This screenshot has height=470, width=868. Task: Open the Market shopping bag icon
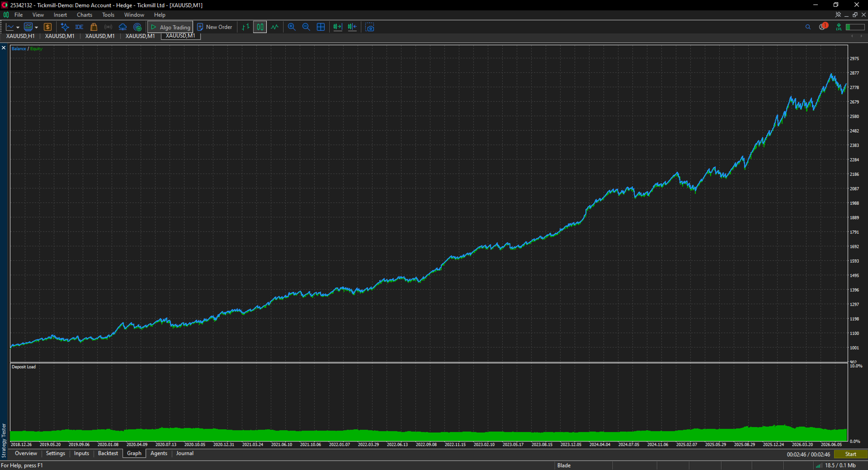coord(94,27)
